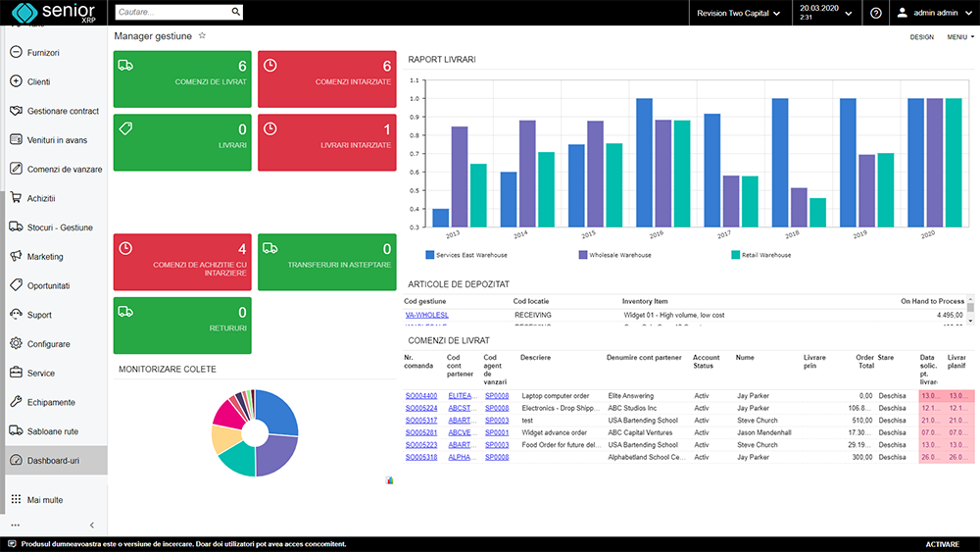Click the DESIGN button
The height and width of the screenshot is (552, 980).
click(x=921, y=37)
